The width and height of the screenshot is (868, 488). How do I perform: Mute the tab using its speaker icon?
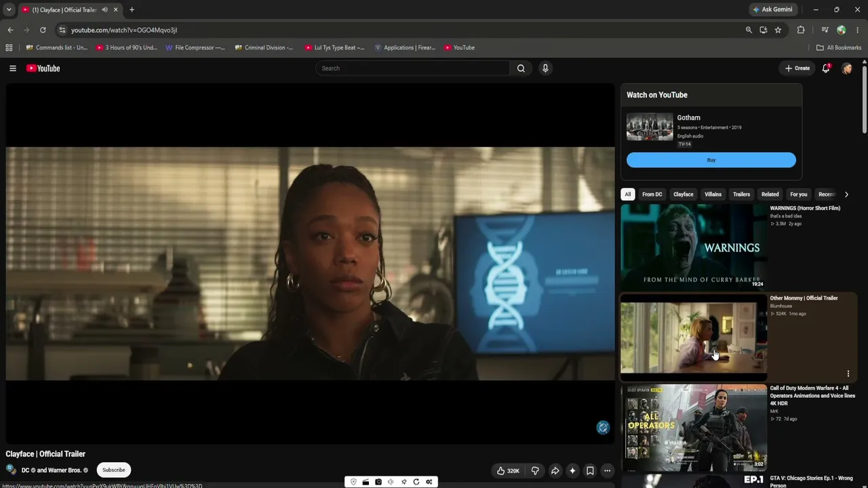104,9
